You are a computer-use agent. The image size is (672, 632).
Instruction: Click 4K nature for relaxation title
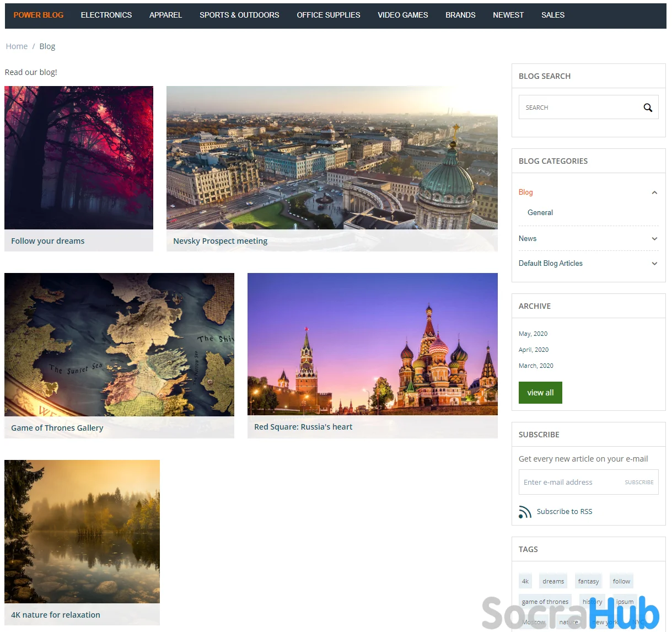point(56,615)
